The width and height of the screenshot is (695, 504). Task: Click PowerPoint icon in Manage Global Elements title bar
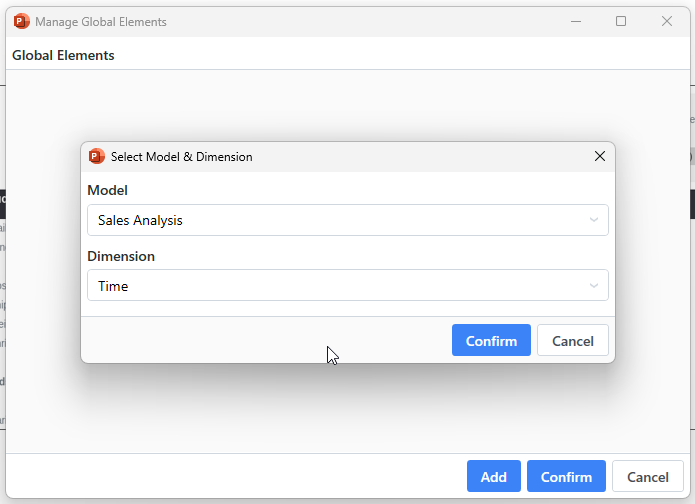(21, 21)
